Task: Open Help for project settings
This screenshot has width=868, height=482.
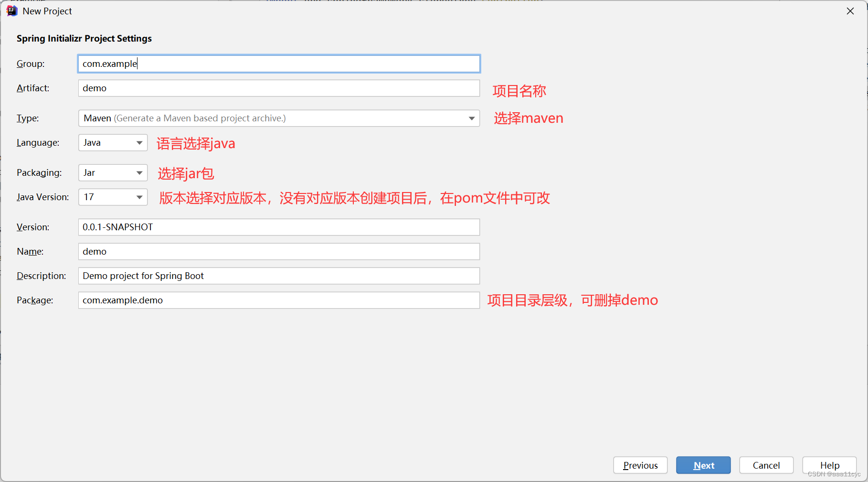Action: click(829, 465)
